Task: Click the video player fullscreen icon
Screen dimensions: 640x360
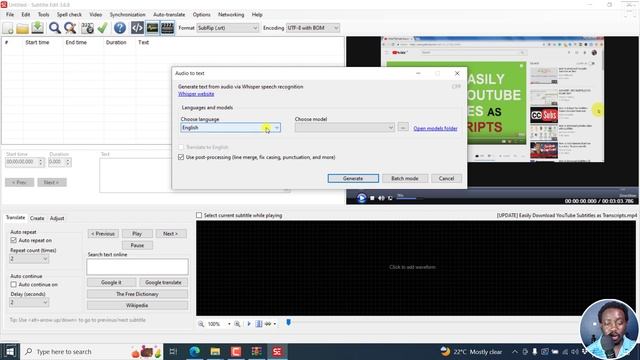Action: tap(390, 198)
